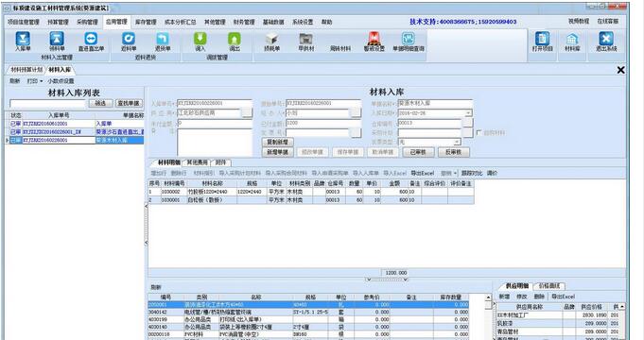
Task: Open the 打印 dropdown in sub-toolbar
Action: [35, 81]
